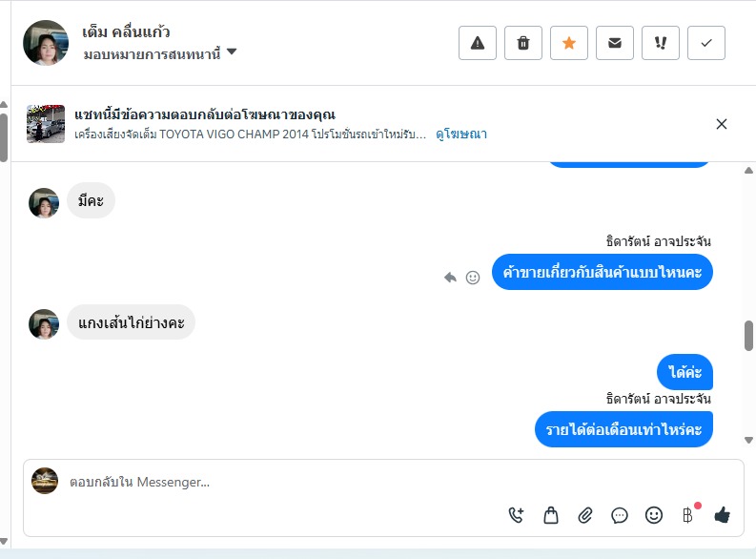Screen dimensions: 756x559
Task: Dismiss the ad reply banner
Action: (x=722, y=124)
